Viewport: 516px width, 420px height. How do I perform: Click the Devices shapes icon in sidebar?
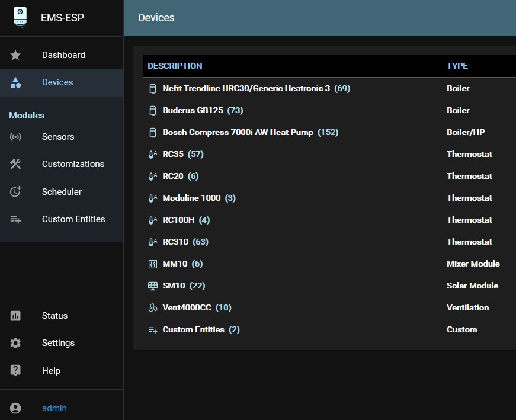point(15,82)
